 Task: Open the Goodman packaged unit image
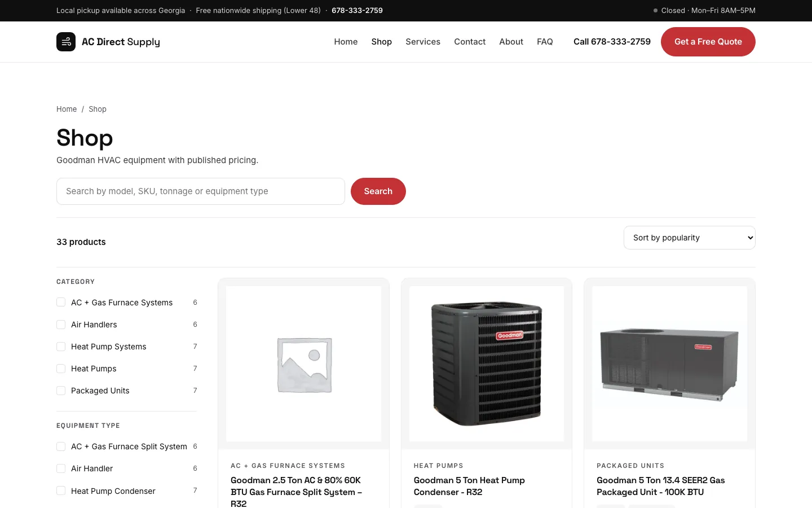click(670, 364)
